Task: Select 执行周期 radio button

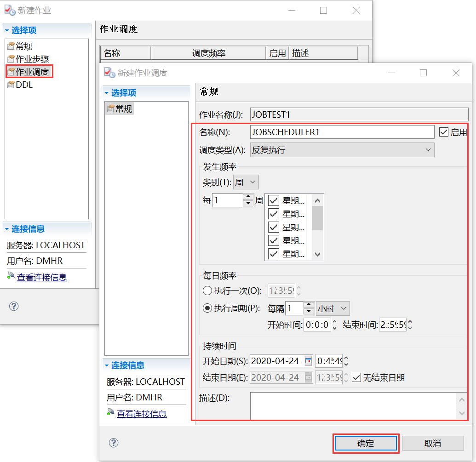Action: pyautogui.click(x=207, y=308)
